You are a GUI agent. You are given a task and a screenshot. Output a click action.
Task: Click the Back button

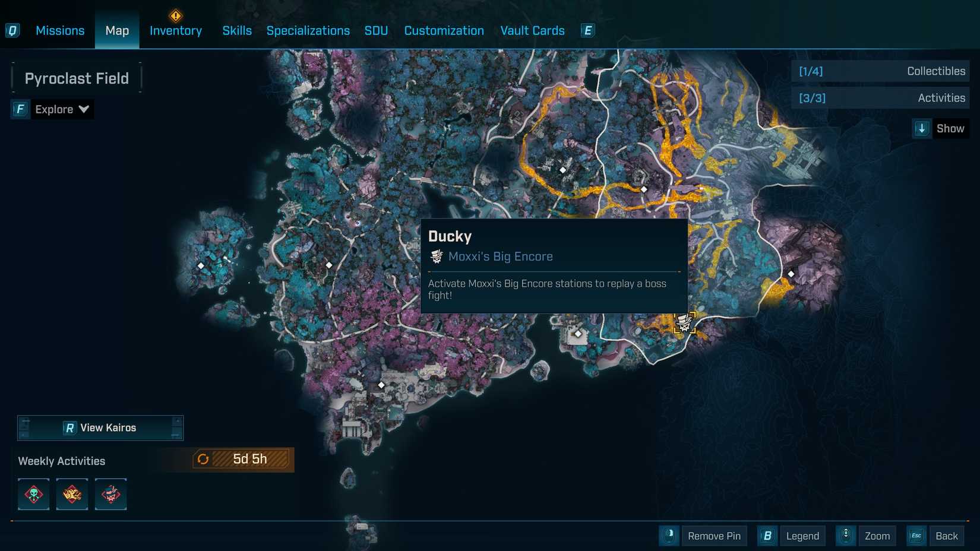(x=947, y=536)
